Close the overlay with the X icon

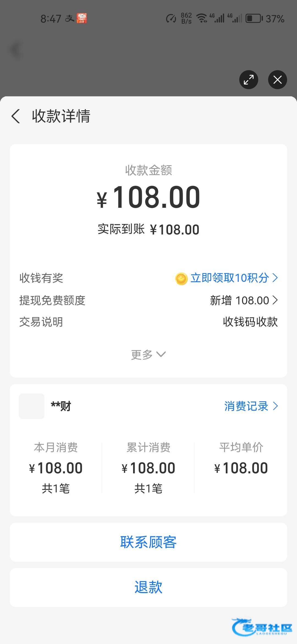point(277,80)
